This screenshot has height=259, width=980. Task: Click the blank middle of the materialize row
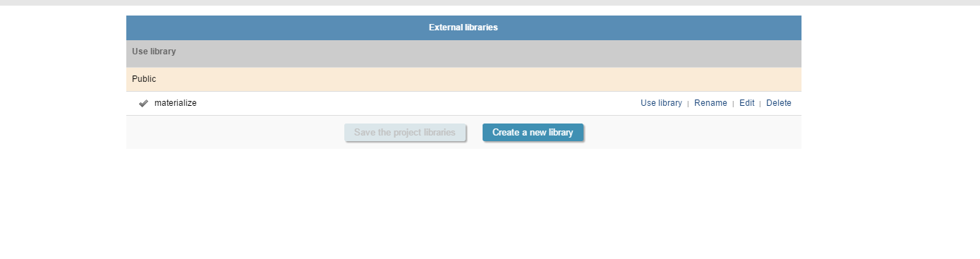coord(416,103)
